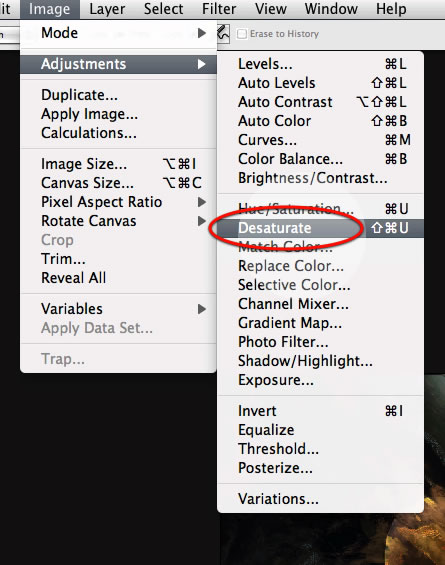Open the View menu
Viewport: 445px width, 565px height.
[x=271, y=9]
